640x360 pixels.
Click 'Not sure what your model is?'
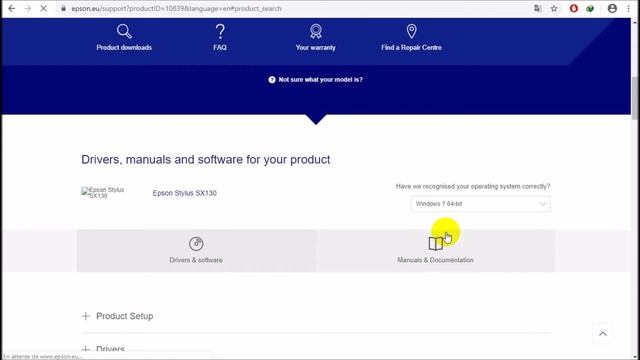[320, 80]
